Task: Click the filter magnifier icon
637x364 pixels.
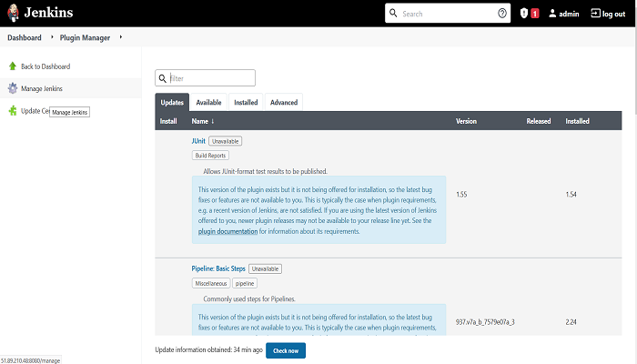Action: [163, 78]
